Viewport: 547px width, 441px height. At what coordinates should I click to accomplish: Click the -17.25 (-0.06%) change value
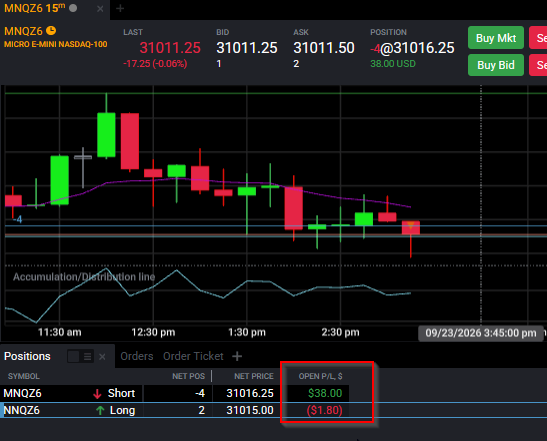(155, 64)
